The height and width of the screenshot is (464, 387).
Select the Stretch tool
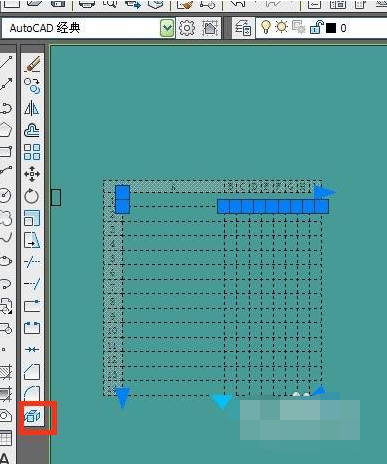[32, 240]
